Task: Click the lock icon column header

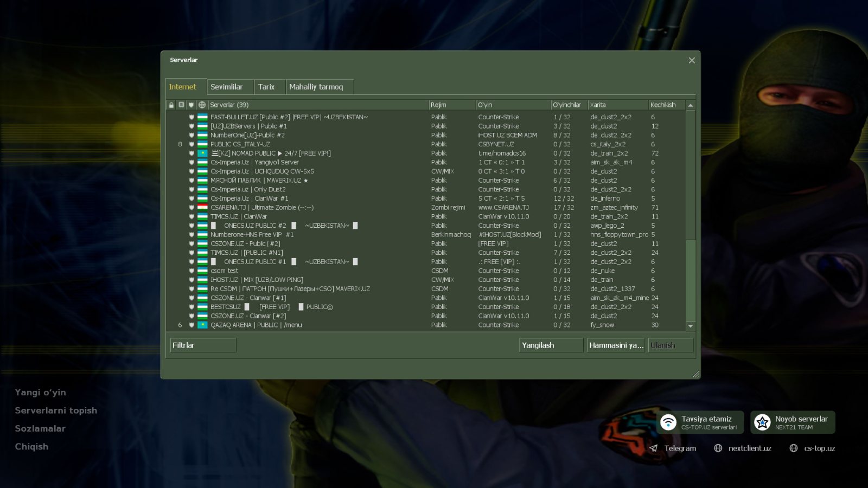Action: pyautogui.click(x=171, y=105)
